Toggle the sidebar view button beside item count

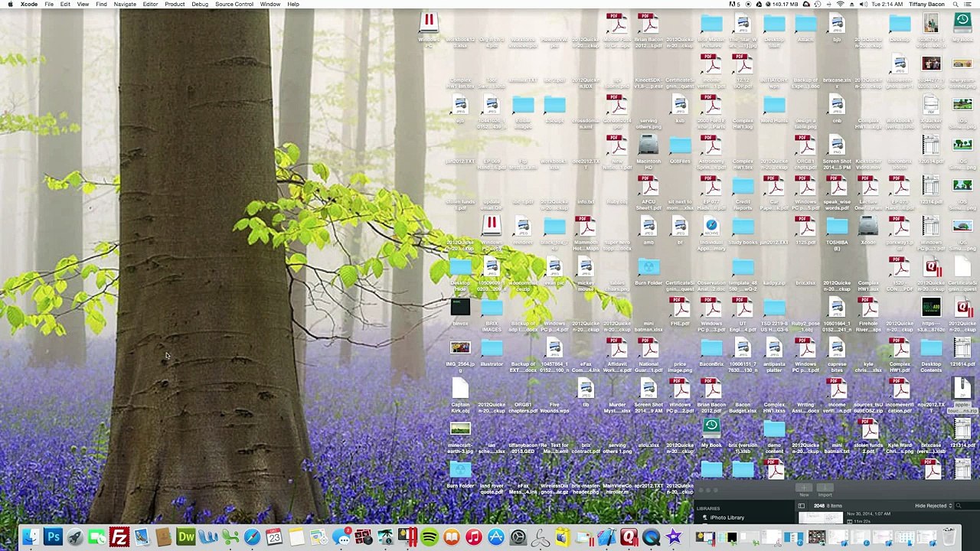(x=802, y=506)
